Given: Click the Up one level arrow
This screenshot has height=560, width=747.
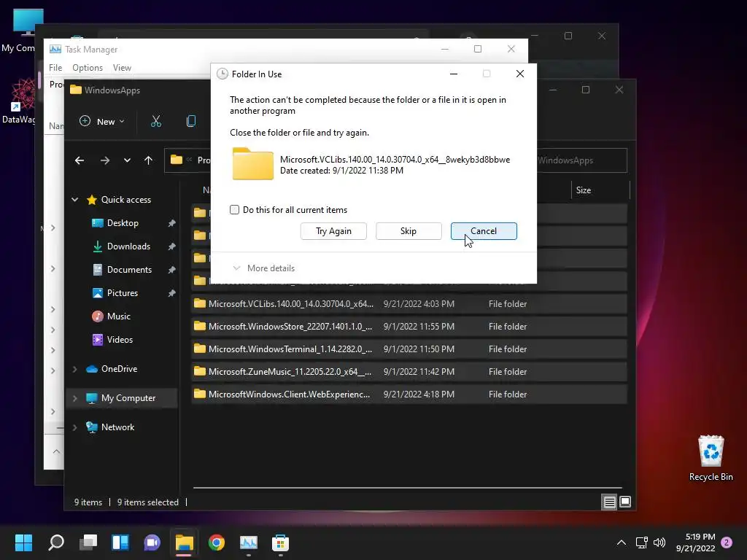Looking at the screenshot, I should tap(148, 160).
